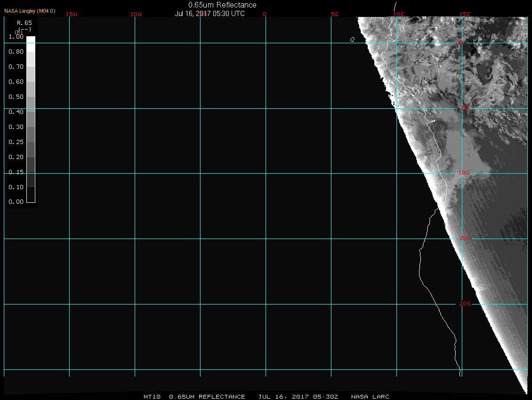Click the 0.65um Reflectance title text
532x400 pixels.
tap(222, 5)
